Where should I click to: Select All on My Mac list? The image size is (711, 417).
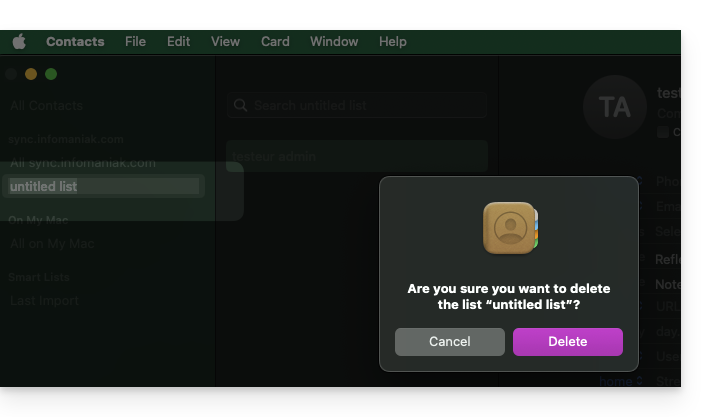[52, 243]
